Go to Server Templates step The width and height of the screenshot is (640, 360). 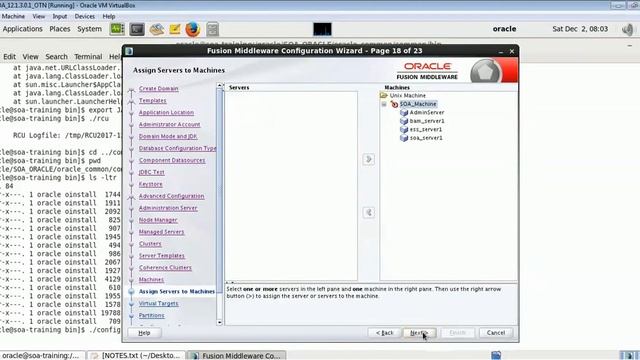click(x=162, y=256)
